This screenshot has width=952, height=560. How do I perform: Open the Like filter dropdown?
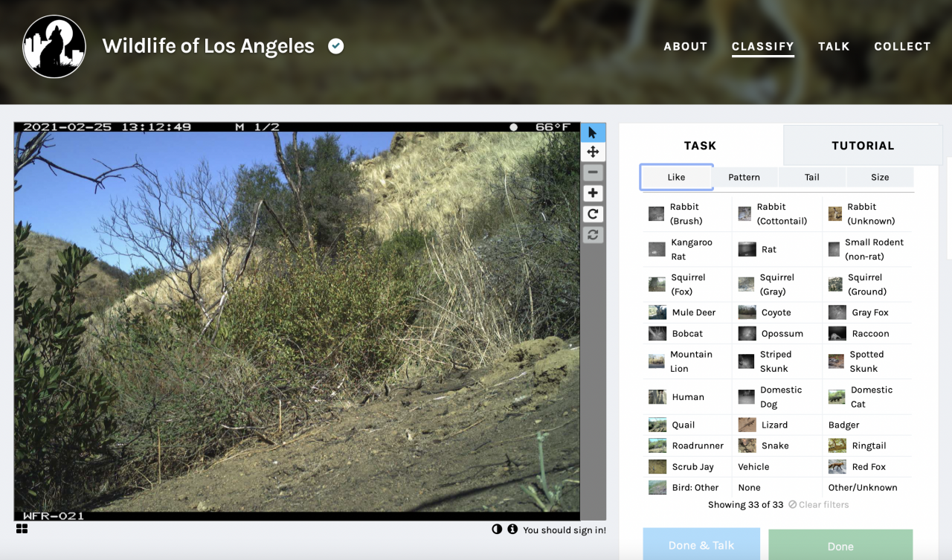tap(676, 177)
